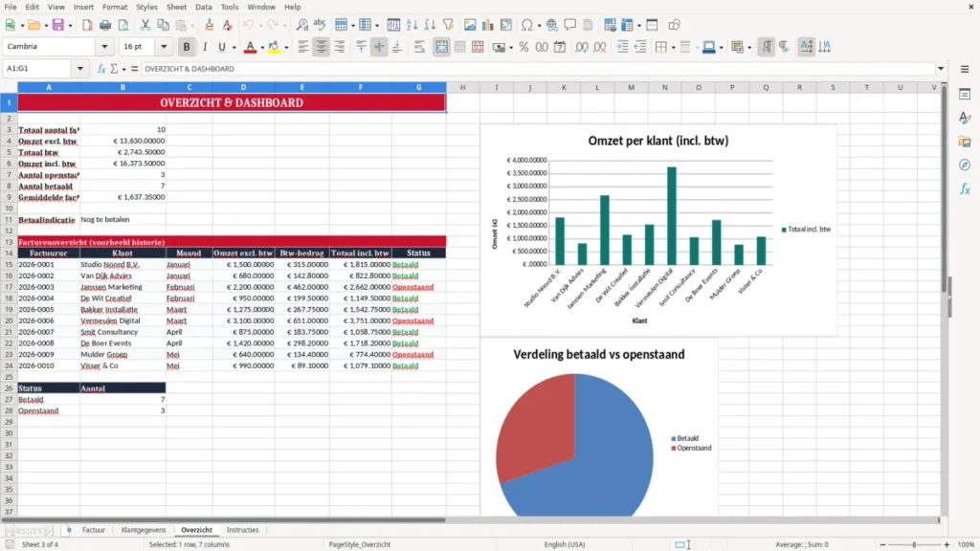980x551 pixels.
Task: Switch to the Instructies sheet tab
Action: [242, 530]
